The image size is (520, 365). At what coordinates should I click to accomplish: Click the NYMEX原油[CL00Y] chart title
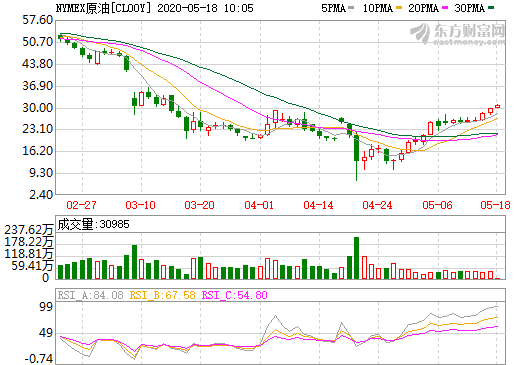pyautogui.click(x=103, y=8)
